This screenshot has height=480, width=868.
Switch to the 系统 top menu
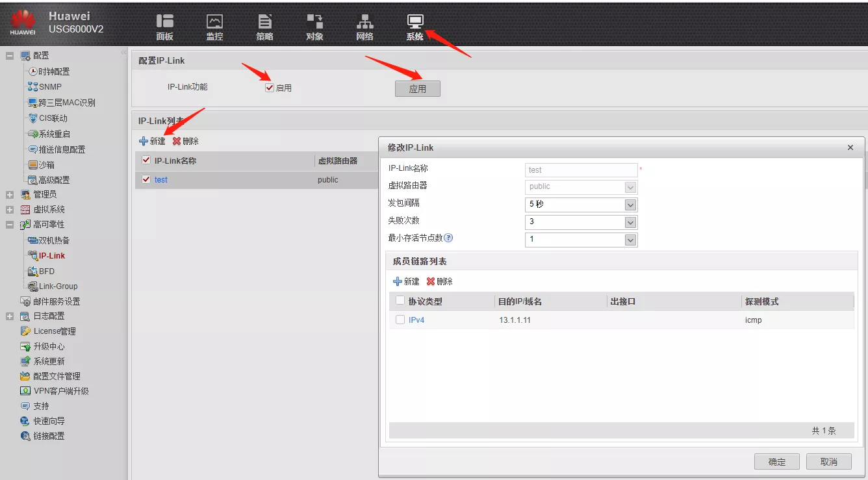click(x=415, y=26)
